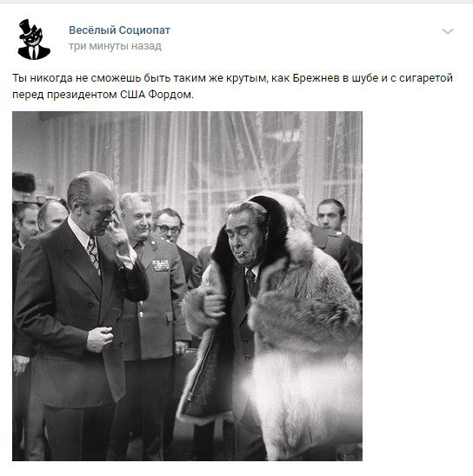This screenshot has width=473, height=476.
Task: Click the grey arrow icon beside header
Action: [x=448, y=31]
